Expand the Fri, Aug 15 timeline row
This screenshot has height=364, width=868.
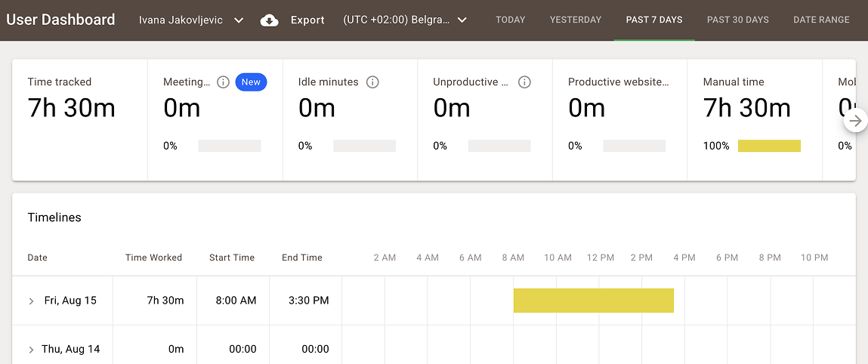(32, 301)
